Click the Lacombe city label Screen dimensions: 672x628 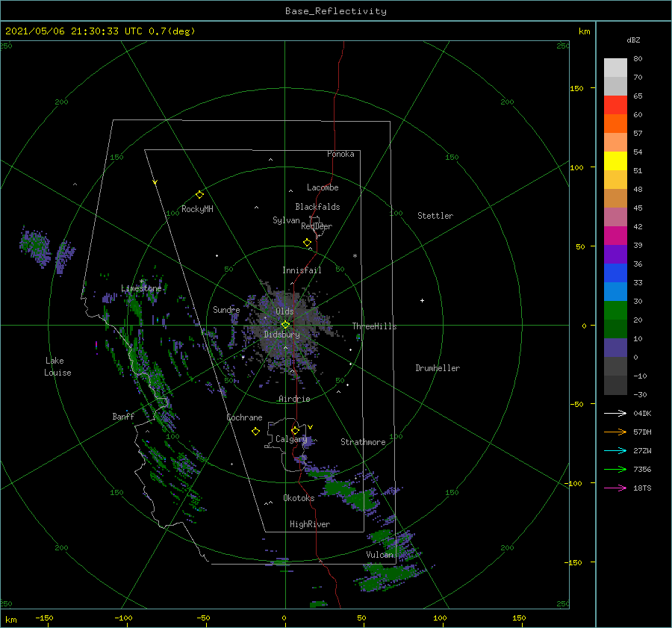323,187
